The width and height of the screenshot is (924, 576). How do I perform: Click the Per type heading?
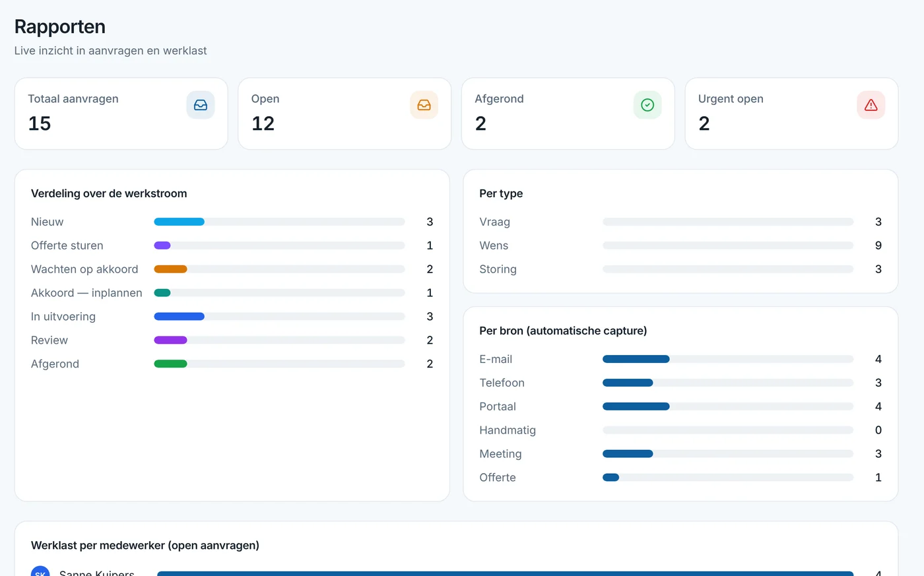coord(501,193)
